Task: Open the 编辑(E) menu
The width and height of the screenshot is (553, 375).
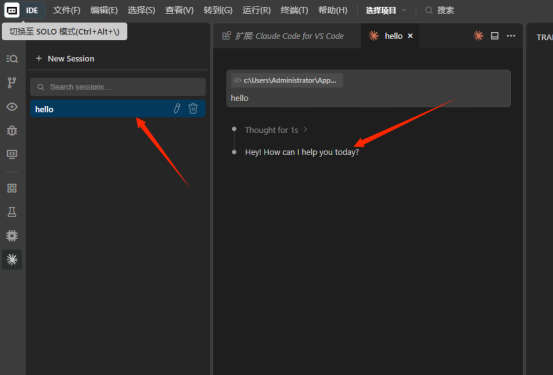Action: point(104,10)
